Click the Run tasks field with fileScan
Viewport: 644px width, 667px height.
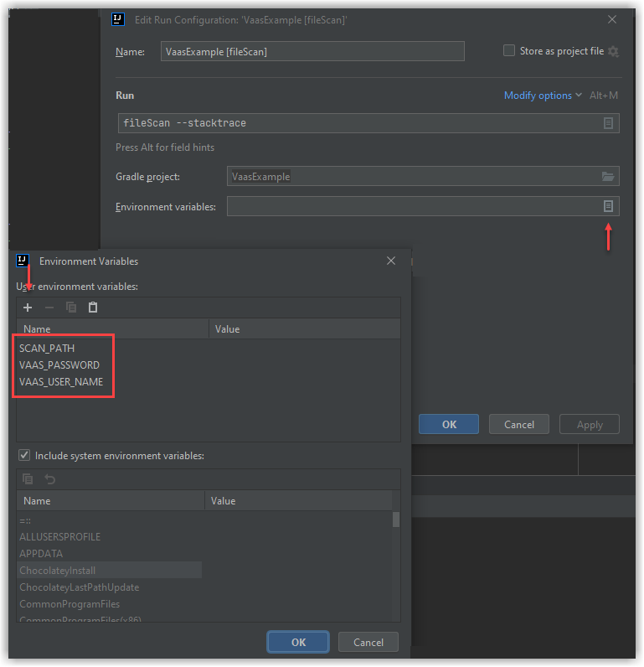(368, 123)
